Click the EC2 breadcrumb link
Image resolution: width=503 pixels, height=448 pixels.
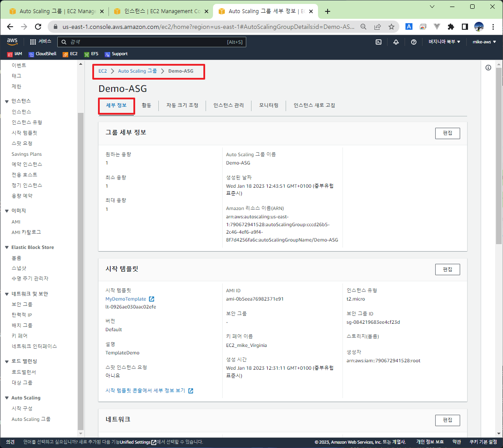(103, 71)
